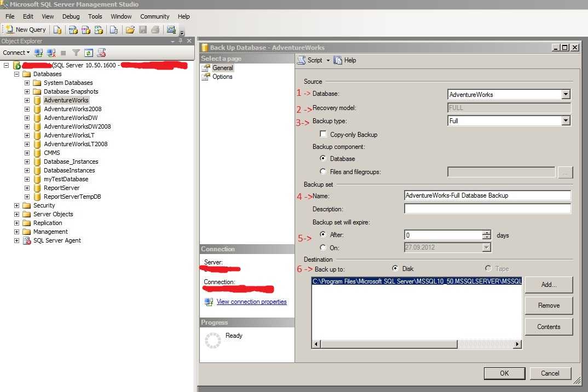The height and width of the screenshot is (392, 588).
Task: Open the Window menu
Action: tap(121, 16)
